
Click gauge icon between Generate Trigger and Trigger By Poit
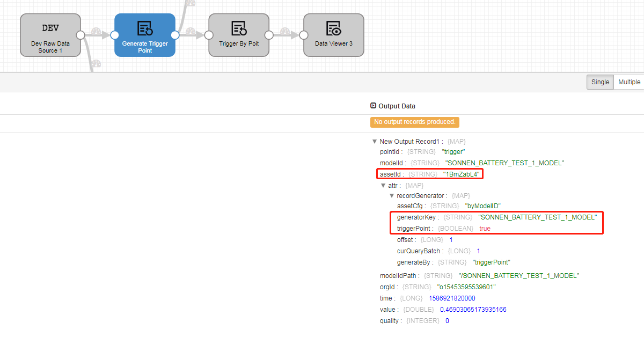click(x=191, y=32)
